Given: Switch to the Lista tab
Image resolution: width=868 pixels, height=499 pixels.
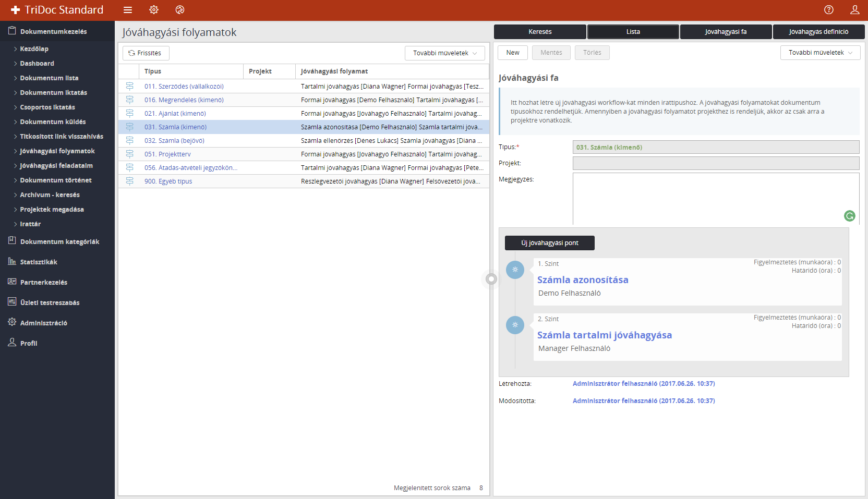Looking at the screenshot, I should click(x=633, y=32).
